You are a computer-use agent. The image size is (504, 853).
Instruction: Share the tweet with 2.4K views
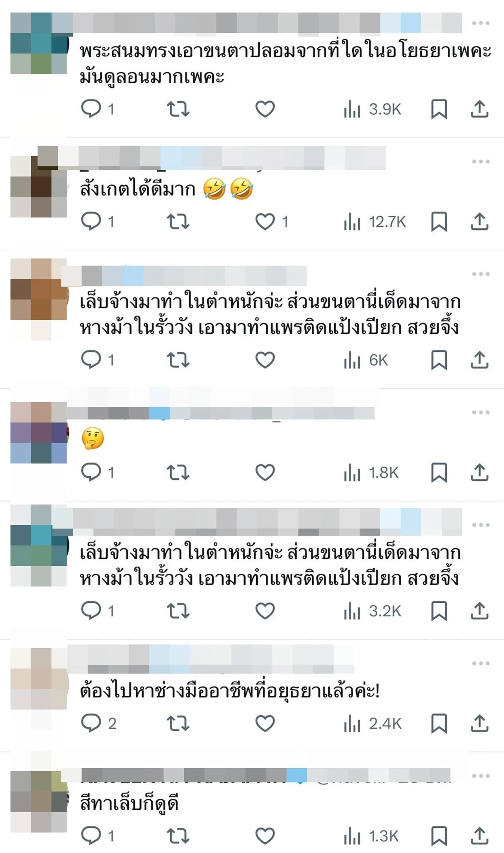pyautogui.click(x=480, y=723)
